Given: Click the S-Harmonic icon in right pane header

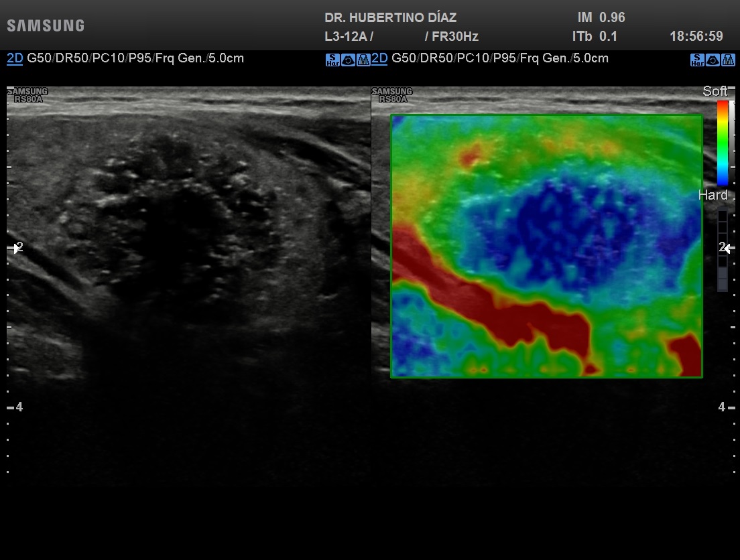Looking at the screenshot, I should click(697, 60).
